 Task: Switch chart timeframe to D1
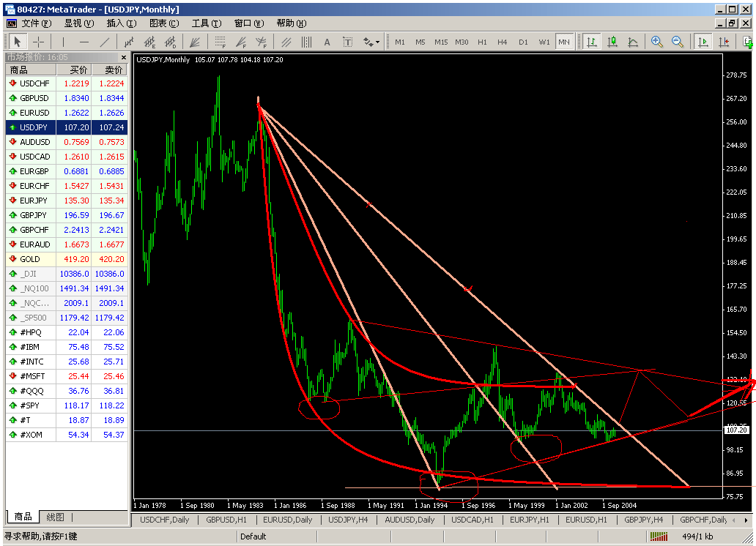(x=523, y=42)
